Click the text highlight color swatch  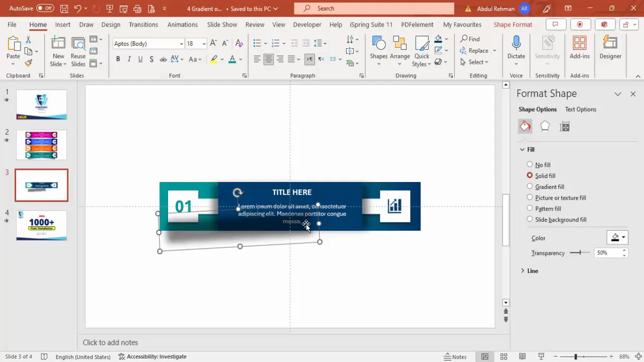[x=214, y=59]
